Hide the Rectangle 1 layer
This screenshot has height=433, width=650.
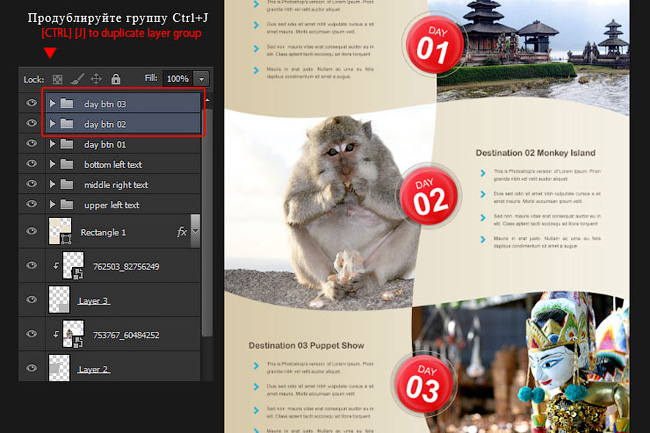(x=32, y=231)
